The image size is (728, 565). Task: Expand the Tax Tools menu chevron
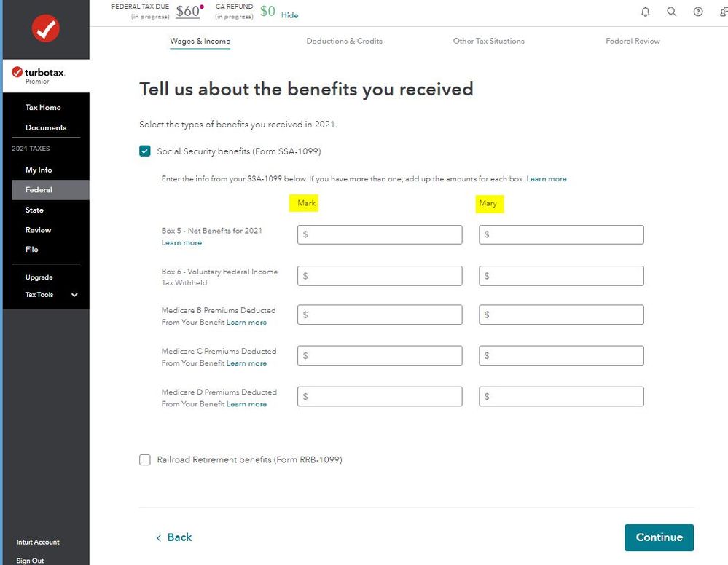click(74, 295)
